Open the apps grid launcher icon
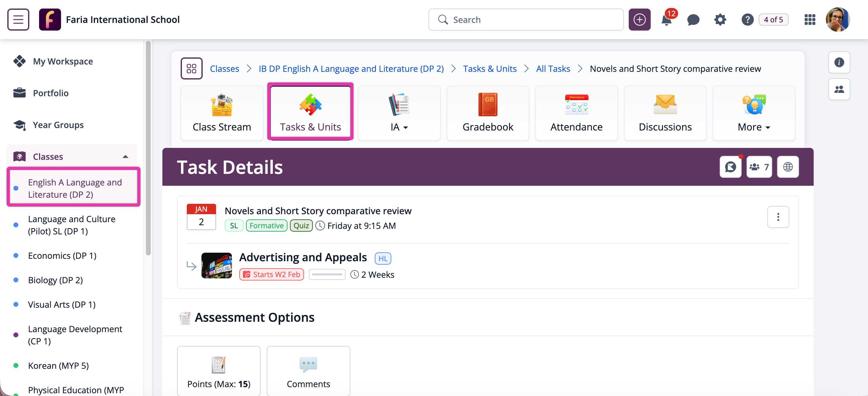 tap(810, 20)
